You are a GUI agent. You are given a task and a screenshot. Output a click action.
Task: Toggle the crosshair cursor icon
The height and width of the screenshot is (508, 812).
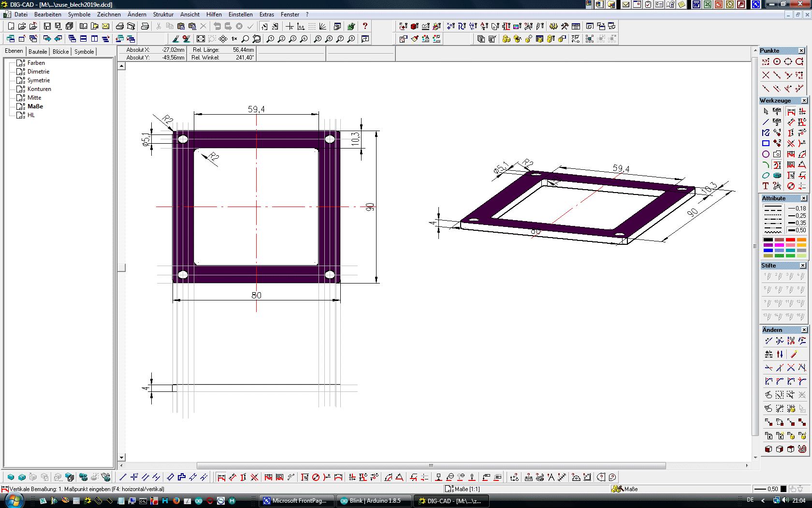point(290,26)
